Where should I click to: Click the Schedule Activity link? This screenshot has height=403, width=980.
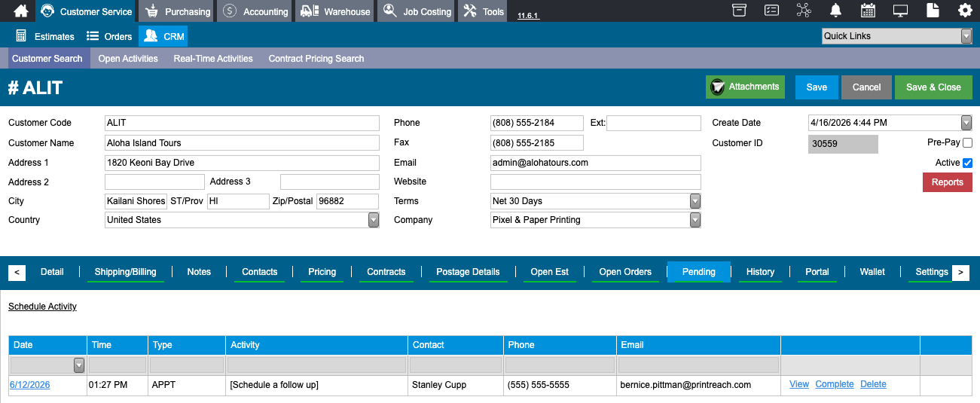(42, 307)
